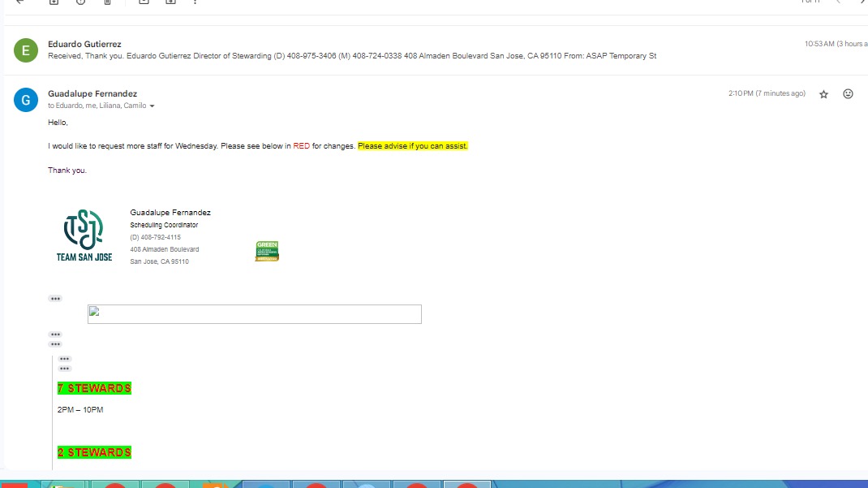The width and height of the screenshot is (868, 488).
Task: Archive this conversation
Action: coord(54,2)
